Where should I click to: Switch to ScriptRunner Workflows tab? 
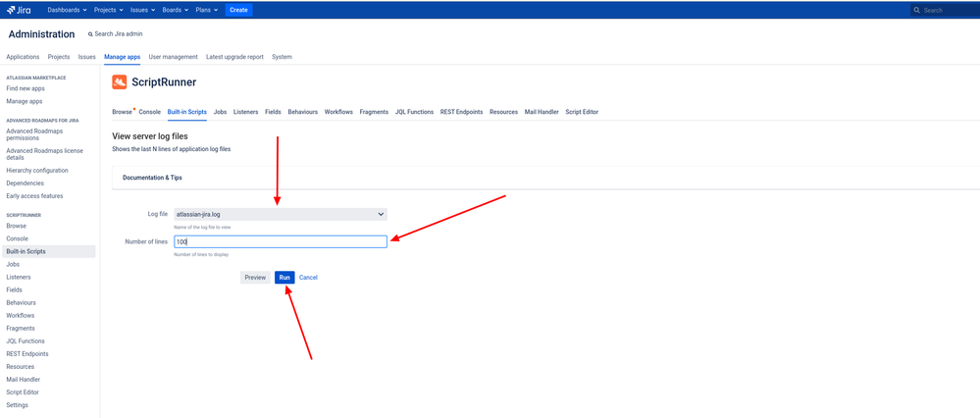click(x=338, y=112)
